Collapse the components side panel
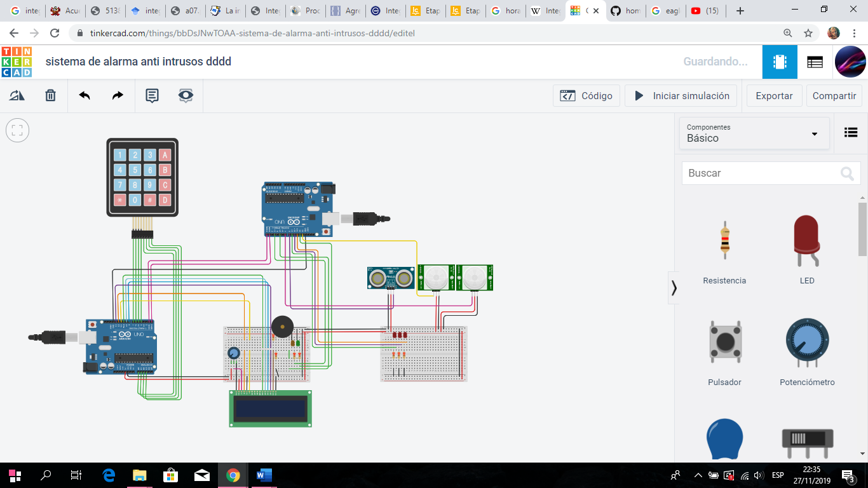Screen dimensions: 868x488 (674, 288)
